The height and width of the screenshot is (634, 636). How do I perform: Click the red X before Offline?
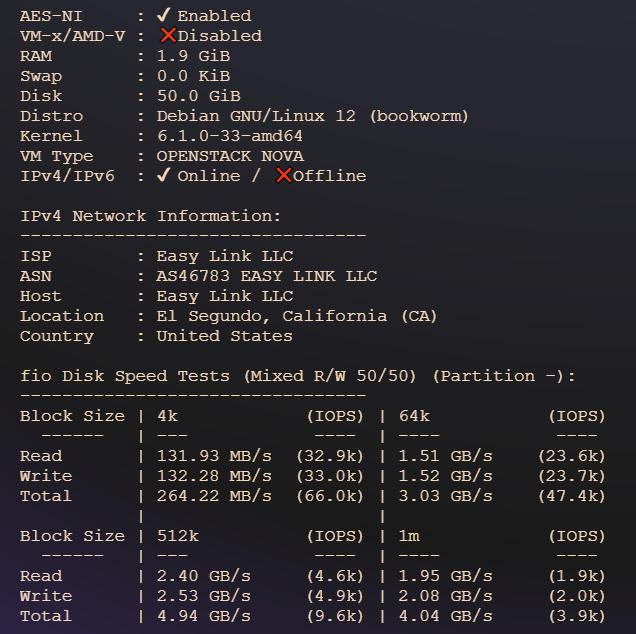284,175
